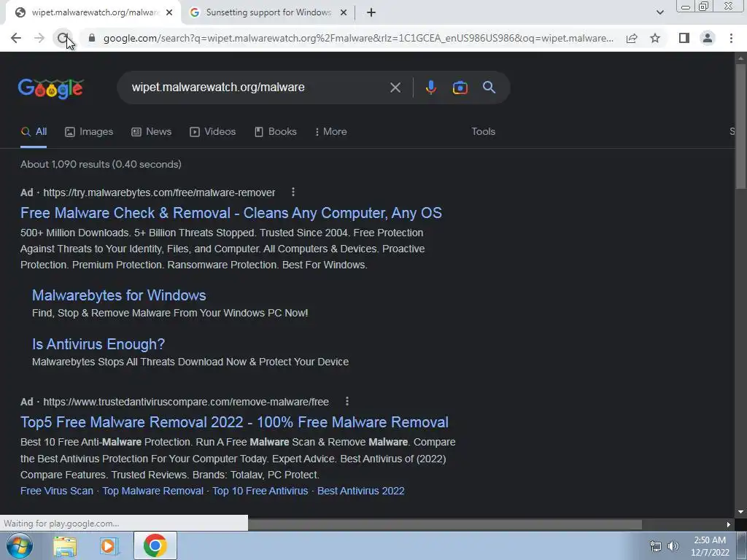Open the Windows Start button
The height and width of the screenshot is (560, 747).
(x=19, y=545)
